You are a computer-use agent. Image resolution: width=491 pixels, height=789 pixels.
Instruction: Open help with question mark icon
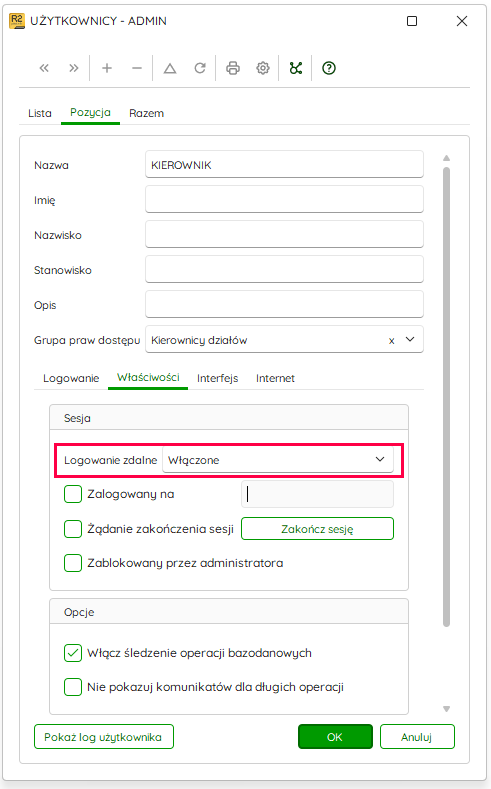pos(329,68)
